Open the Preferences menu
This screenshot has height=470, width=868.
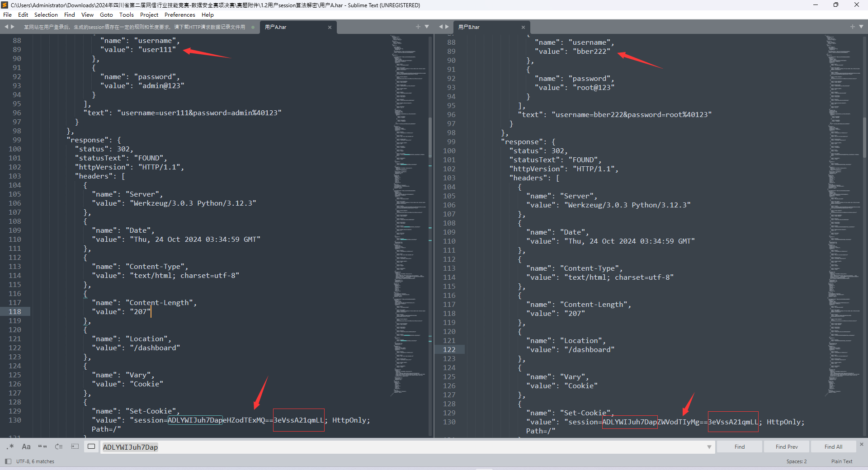(x=180, y=15)
